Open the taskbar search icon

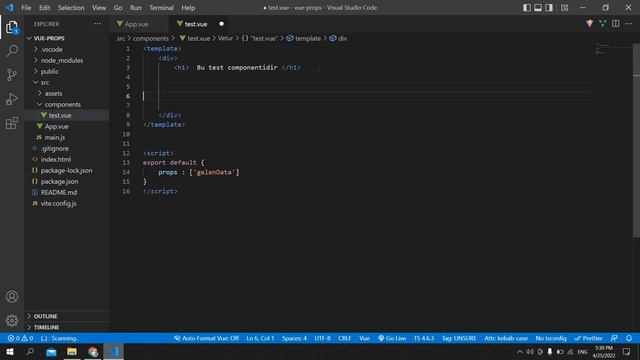click(x=30, y=352)
